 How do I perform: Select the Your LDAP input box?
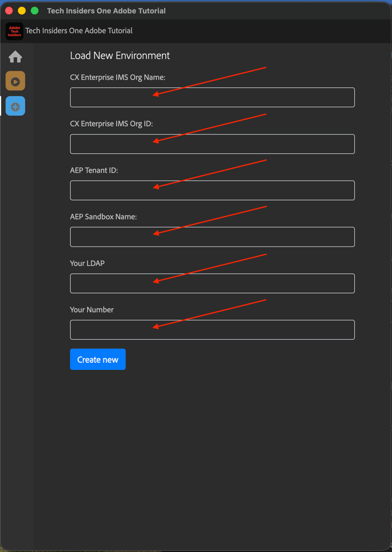(x=212, y=283)
